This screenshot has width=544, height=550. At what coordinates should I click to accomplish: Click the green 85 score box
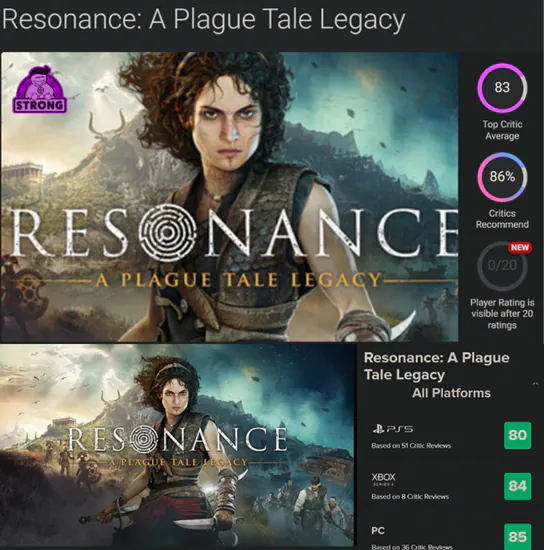click(x=517, y=536)
